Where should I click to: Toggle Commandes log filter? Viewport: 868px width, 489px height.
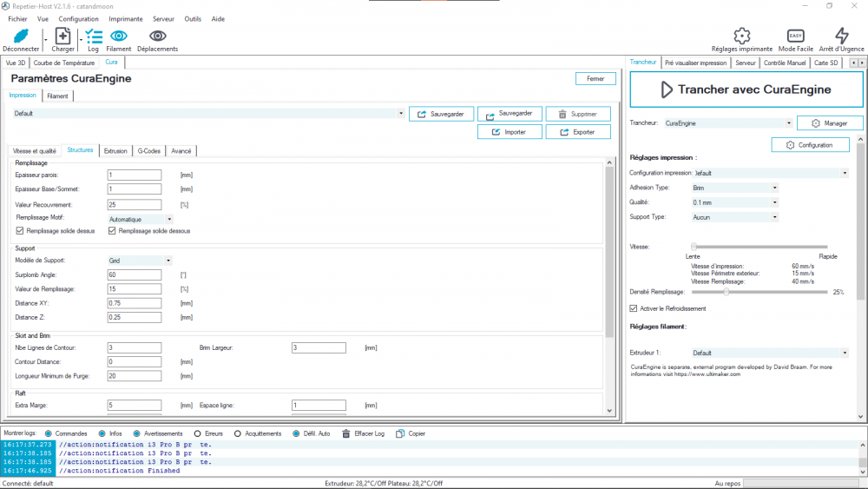click(x=48, y=433)
